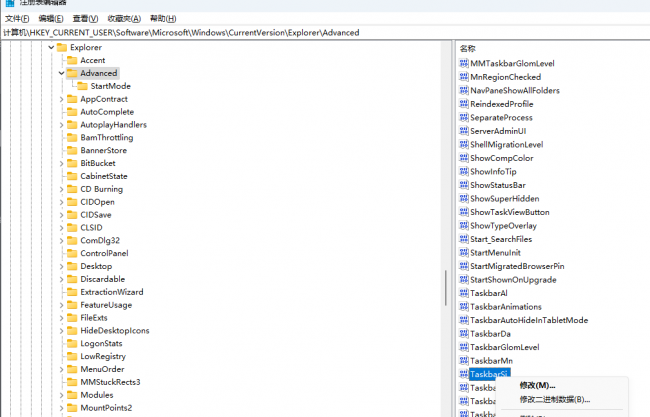This screenshot has width=650, height=417.
Task: Select the CIDOpen key
Action: pyautogui.click(x=97, y=202)
